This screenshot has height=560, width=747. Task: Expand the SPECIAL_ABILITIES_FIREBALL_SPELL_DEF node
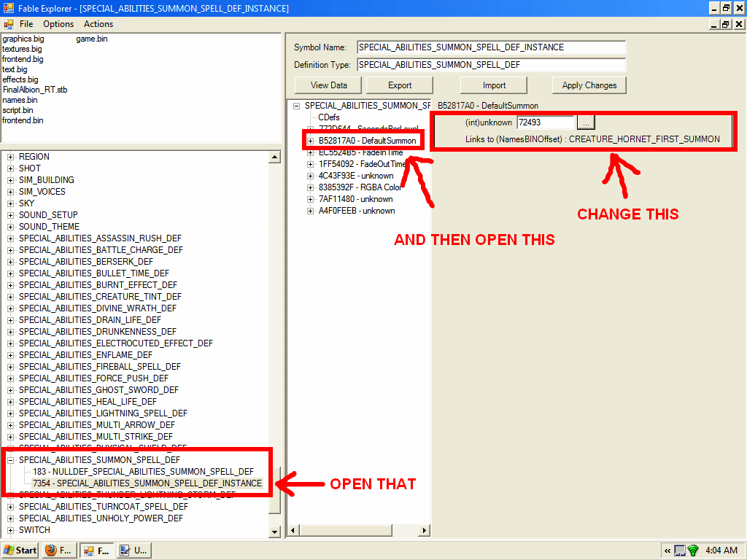pos(11,367)
